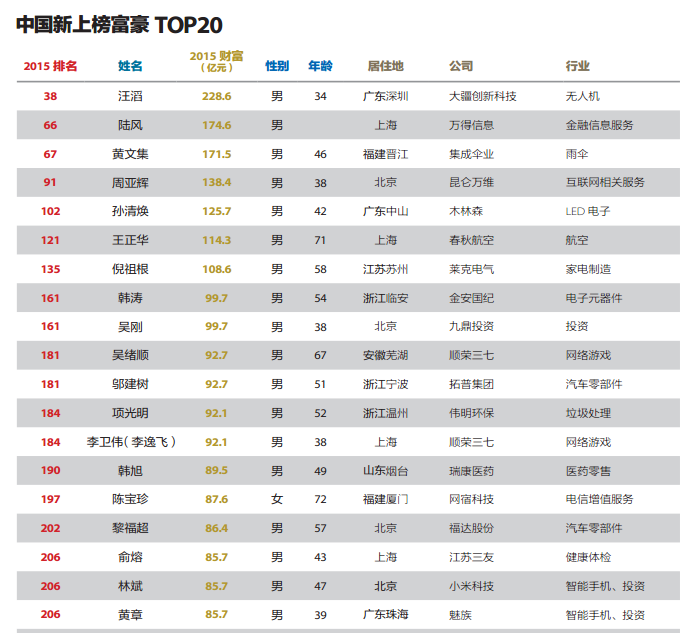Click the title 中国新上榜富豪 TOP20
The height and width of the screenshot is (633, 682).
(x=119, y=25)
